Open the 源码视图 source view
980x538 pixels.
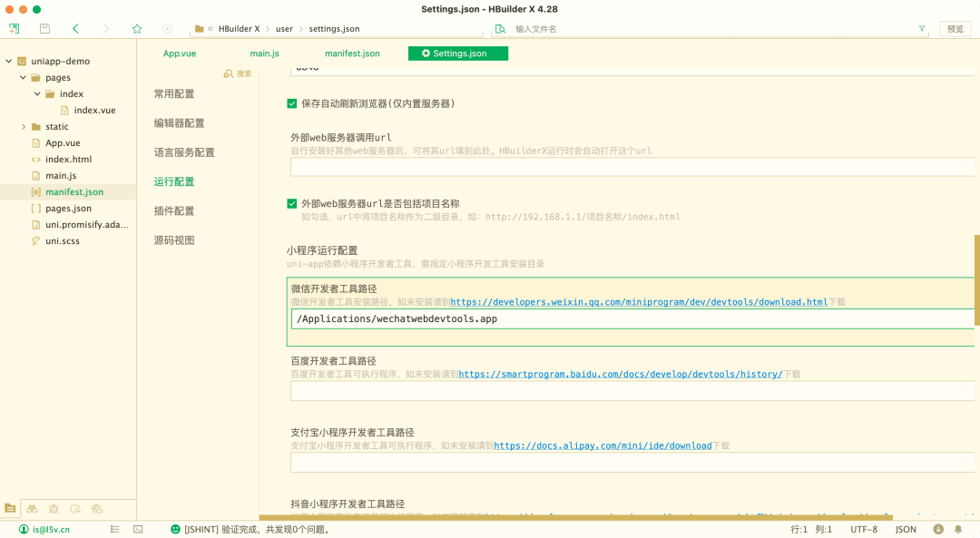pos(174,240)
